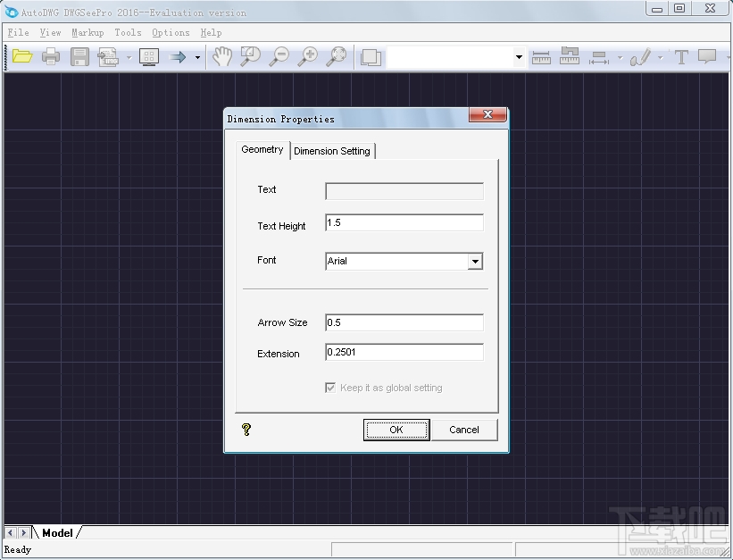The image size is (733, 560).
Task: Click the layers overlapping squares icon
Action: [x=371, y=57]
